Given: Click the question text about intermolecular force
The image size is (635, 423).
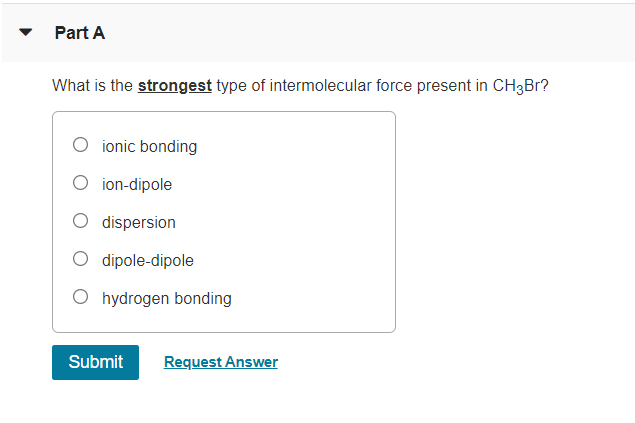Looking at the screenshot, I should [300, 86].
